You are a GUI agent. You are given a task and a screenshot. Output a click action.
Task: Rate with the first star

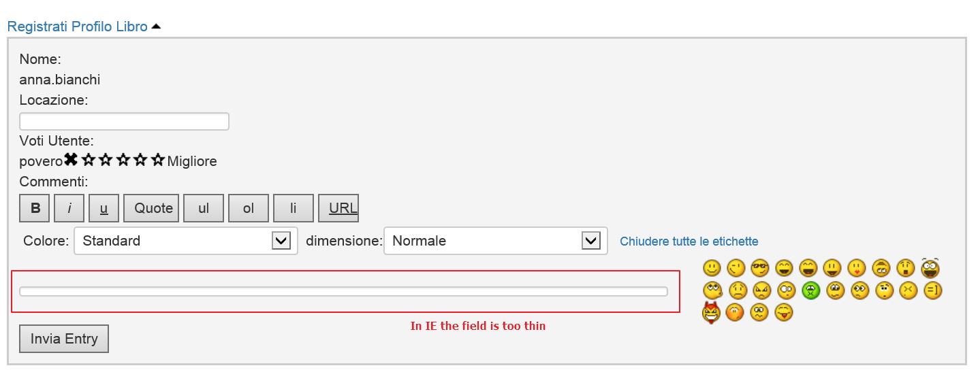pyautogui.click(x=89, y=160)
